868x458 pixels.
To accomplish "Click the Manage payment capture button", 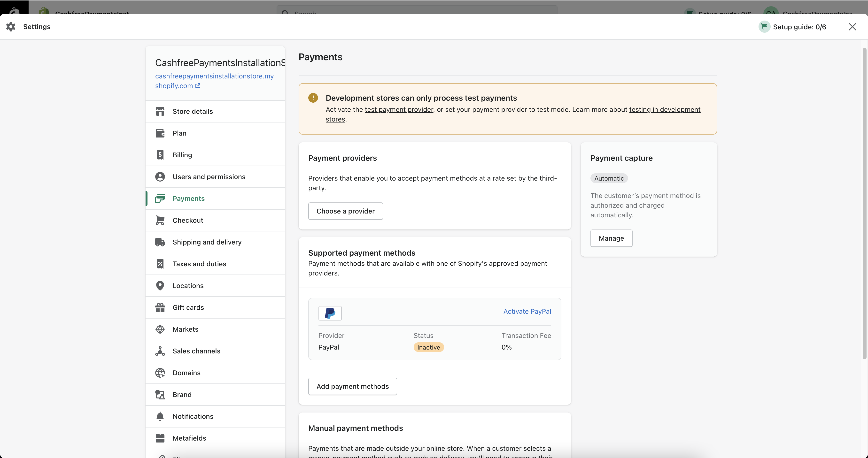I will [611, 238].
